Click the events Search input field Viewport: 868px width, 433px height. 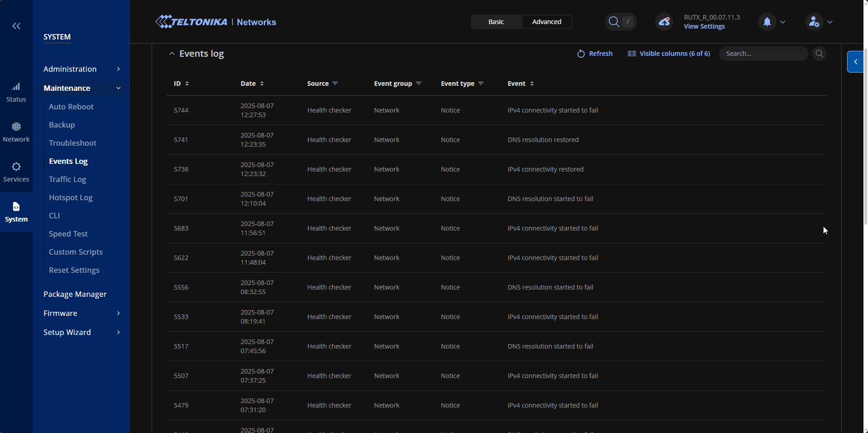tap(763, 54)
